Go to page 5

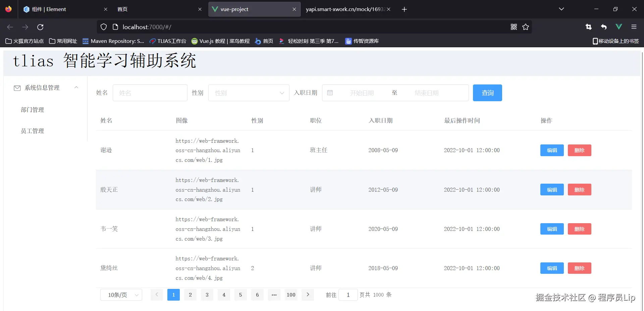click(x=240, y=295)
